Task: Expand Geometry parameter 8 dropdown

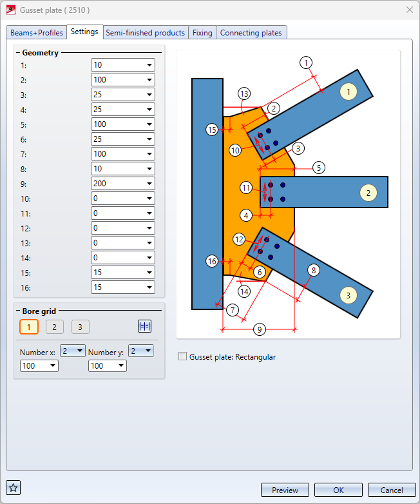Action: pyautogui.click(x=149, y=168)
